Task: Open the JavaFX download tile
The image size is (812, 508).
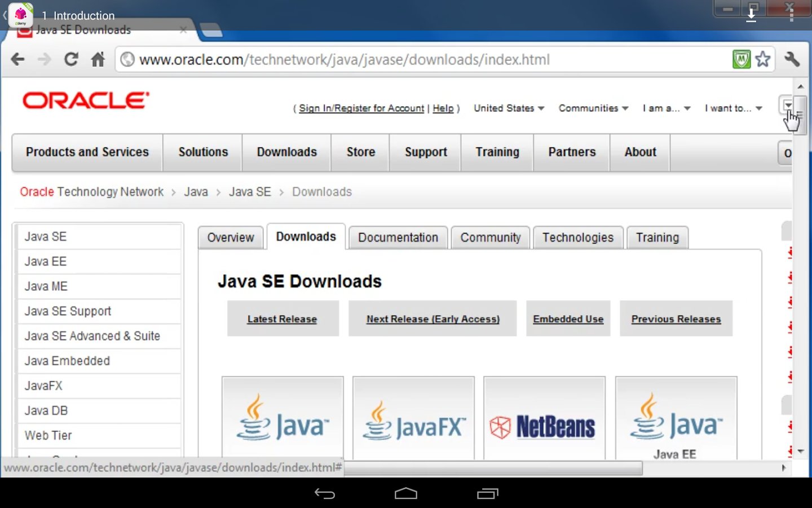Action: tap(413, 418)
